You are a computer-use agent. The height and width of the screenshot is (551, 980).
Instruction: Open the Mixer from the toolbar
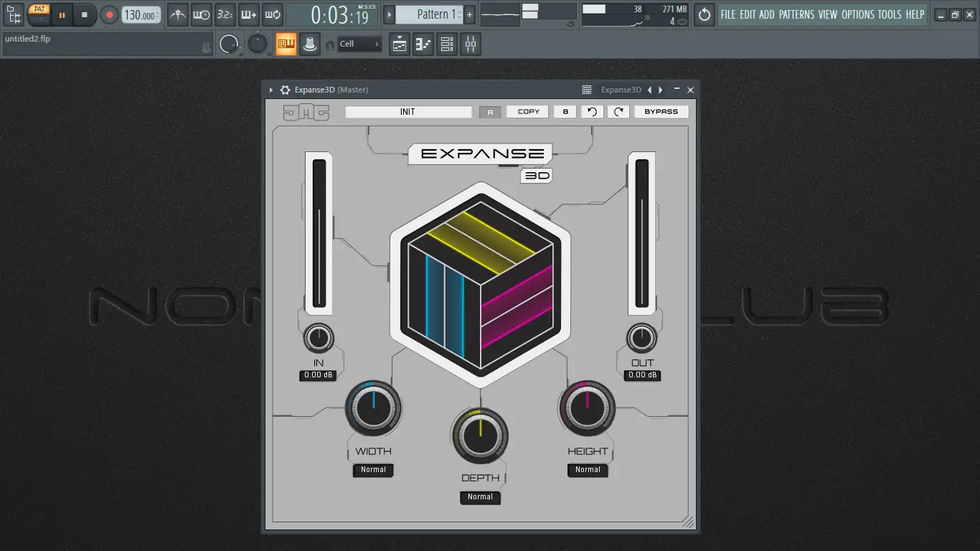point(470,44)
